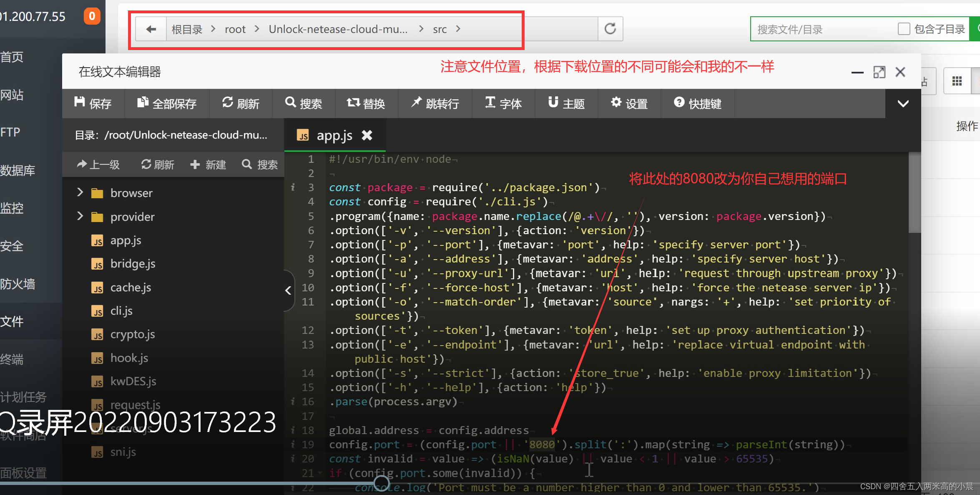Click the Refresh (刷新) editor toolbar button
Screen dimensions: 980x495
(241, 104)
